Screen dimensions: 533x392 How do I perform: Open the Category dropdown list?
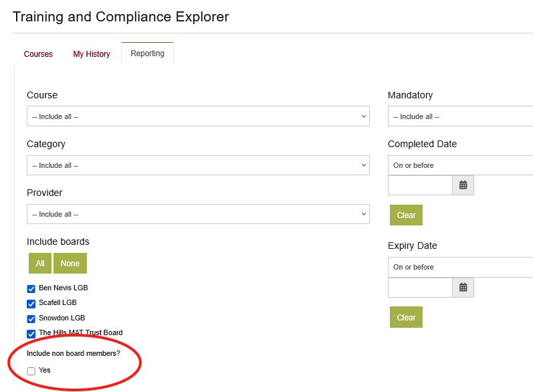pos(198,165)
